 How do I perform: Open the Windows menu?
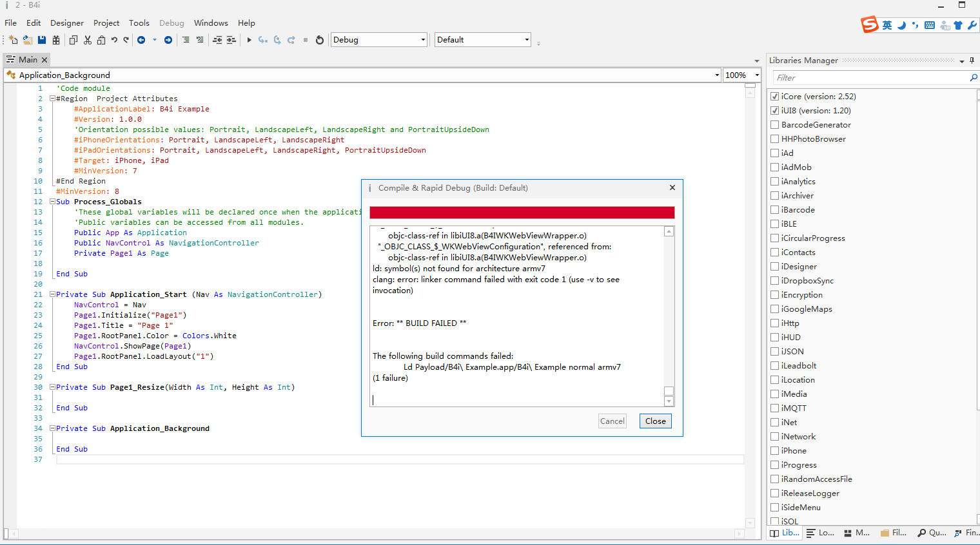(211, 23)
